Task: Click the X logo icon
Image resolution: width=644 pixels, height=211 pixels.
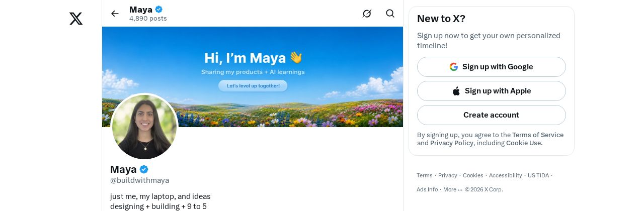Action: 76,19
